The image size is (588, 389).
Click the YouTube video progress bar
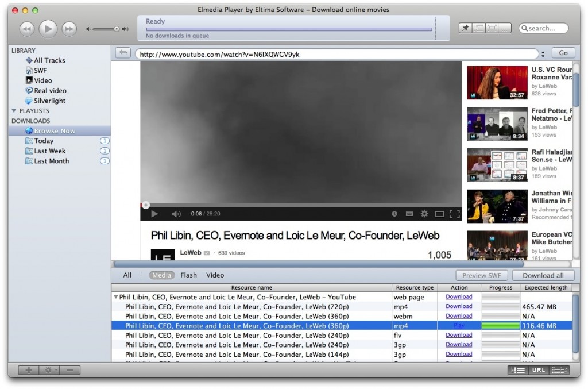click(x=301, y=205)
